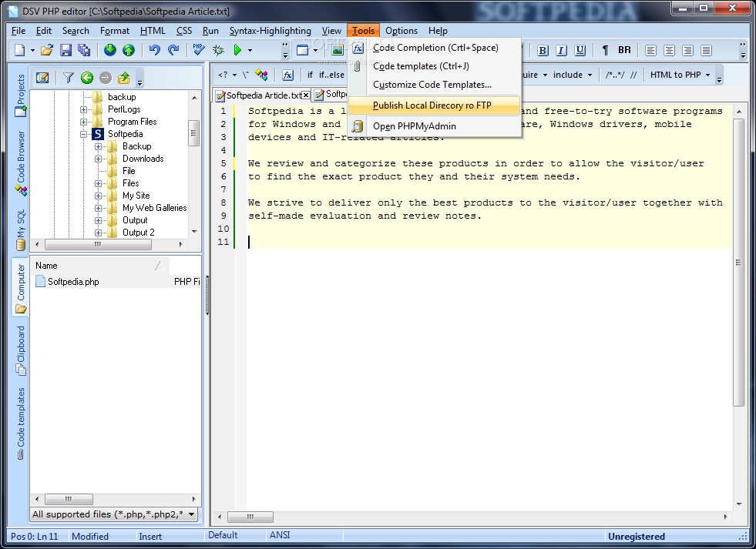The image size is (756, 549).
Task: Click the PHP syntax check icon
Action: coord(199,50)
